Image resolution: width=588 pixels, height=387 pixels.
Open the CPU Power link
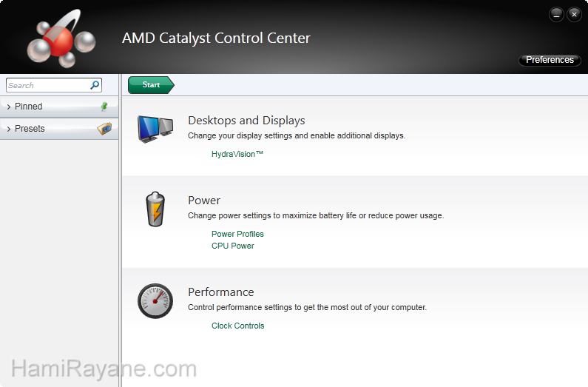point(232,246)
